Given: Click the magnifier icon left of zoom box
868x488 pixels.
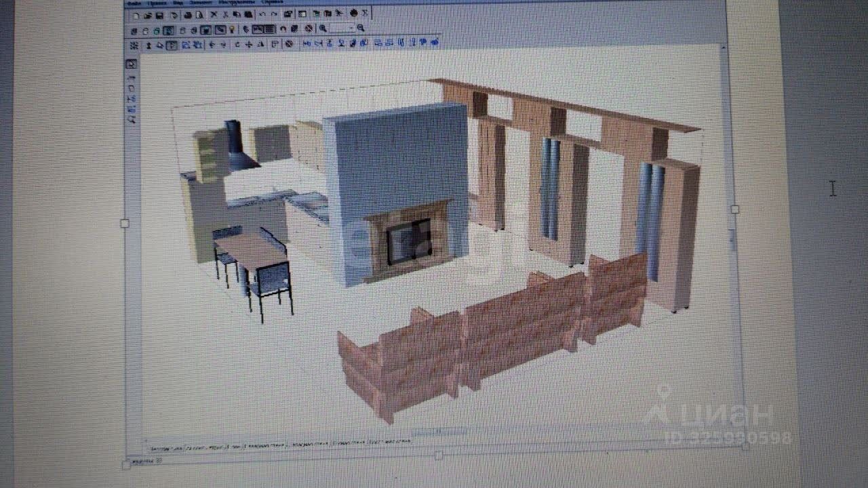Looking at the screenshot, I should tap(323, 28).
